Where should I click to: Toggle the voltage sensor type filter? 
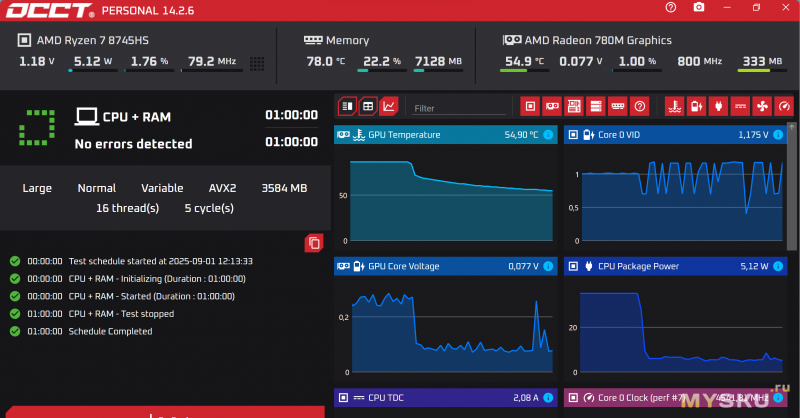click(x=696, y=106)
